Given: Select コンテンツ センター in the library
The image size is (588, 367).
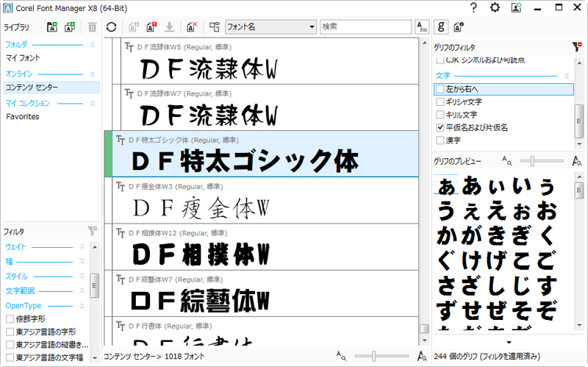Looking at the screenshot, I should point(51,88).
